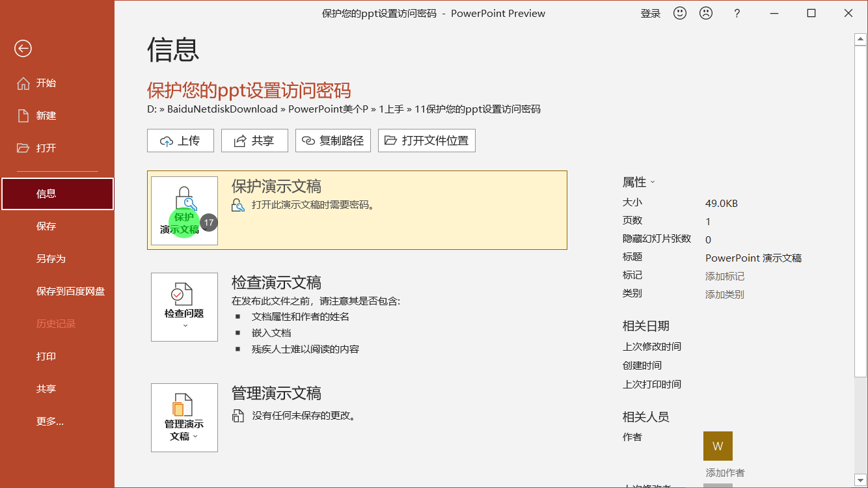Open the 检查问题 dropdown button
The width and height of the screenshot is (868, 488).
pyautogui.click(x=184, y=307)
